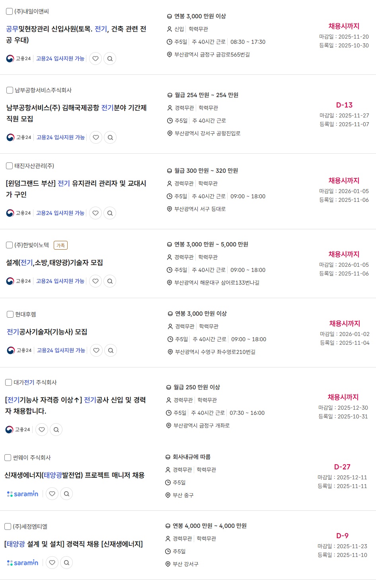Image resolution: width=376 pixels, height=588 pixels.
Task: Click 대가전기 주식회사 company name
Action: [35, 383]
